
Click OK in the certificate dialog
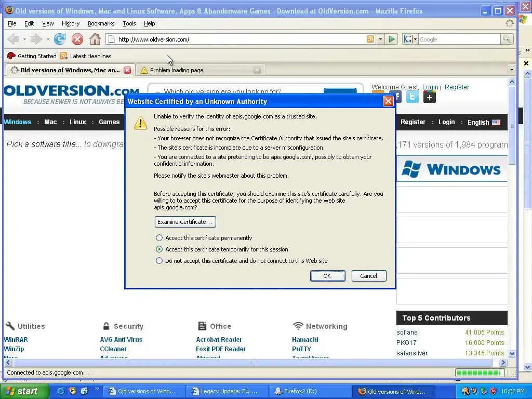(327, 276)
